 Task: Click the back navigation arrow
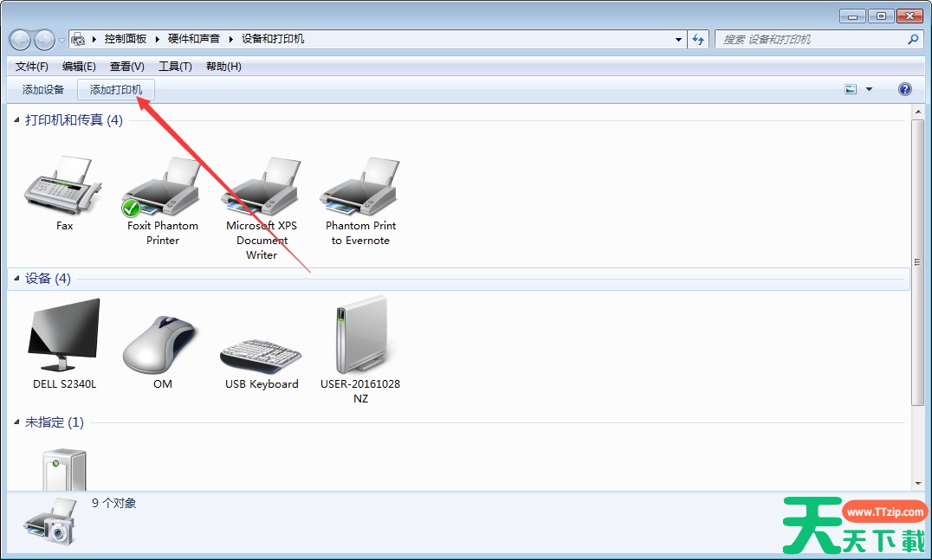pyautogui.click(x=20, y=40)
